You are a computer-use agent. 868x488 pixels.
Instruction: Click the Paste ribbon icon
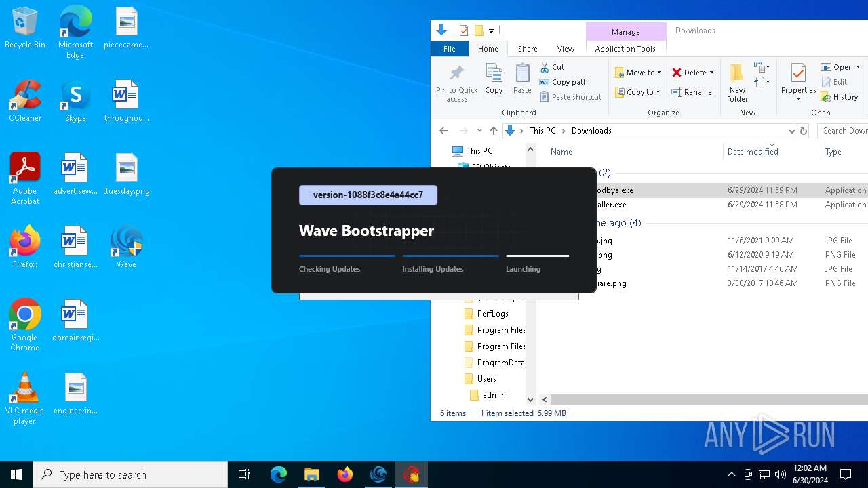pyautogui.click(x=522, y=80)
